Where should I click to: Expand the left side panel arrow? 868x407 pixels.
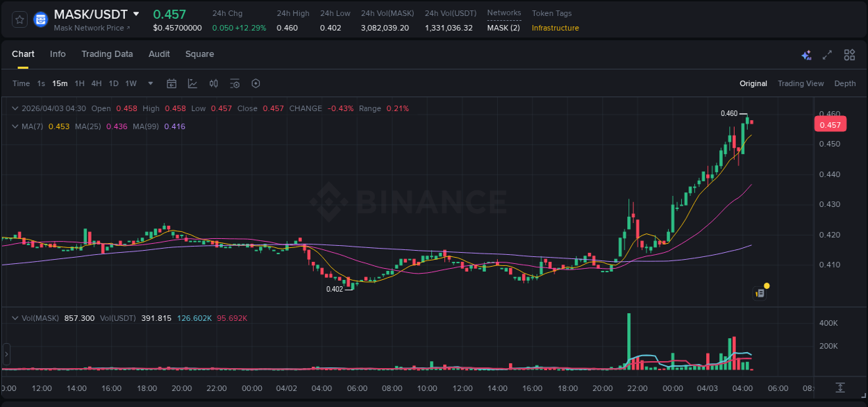pos(6,354)
